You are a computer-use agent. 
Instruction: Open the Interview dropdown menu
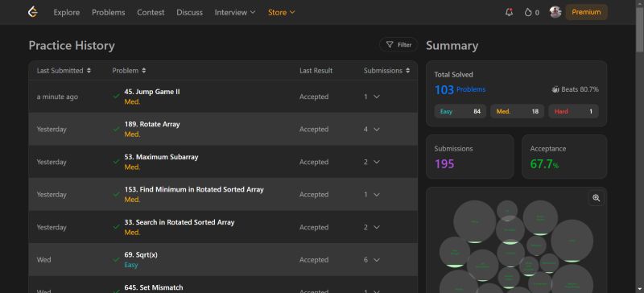click(235, 12)
